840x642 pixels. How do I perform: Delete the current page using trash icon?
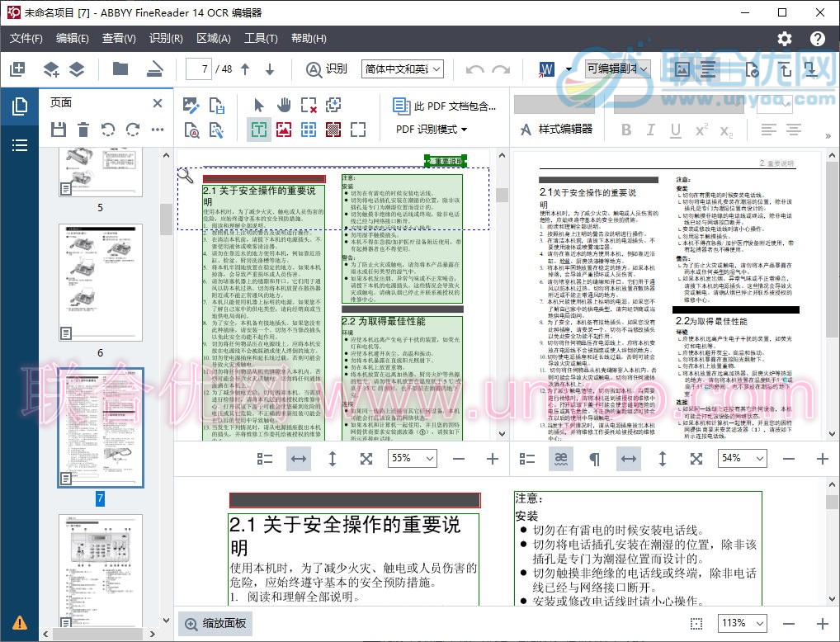[x=83, y=130]
